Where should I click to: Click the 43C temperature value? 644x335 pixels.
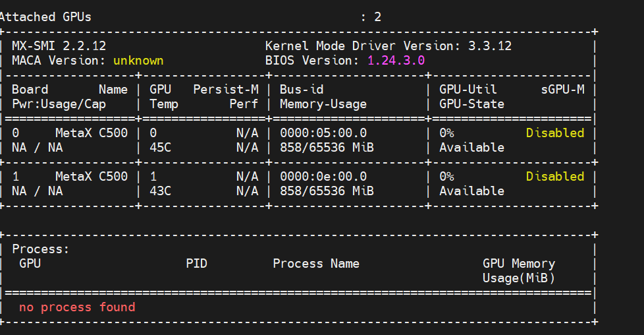pyautogui.click(x=160, y=191)
